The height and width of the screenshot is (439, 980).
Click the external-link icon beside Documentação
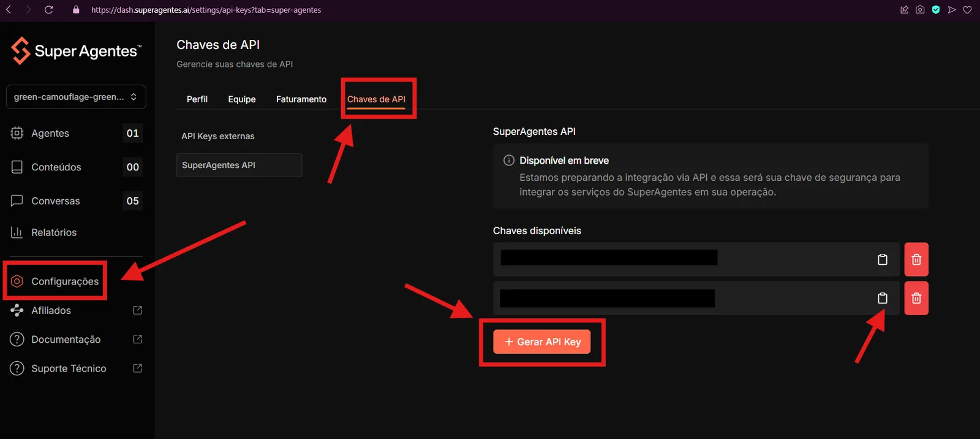[137, 339]
